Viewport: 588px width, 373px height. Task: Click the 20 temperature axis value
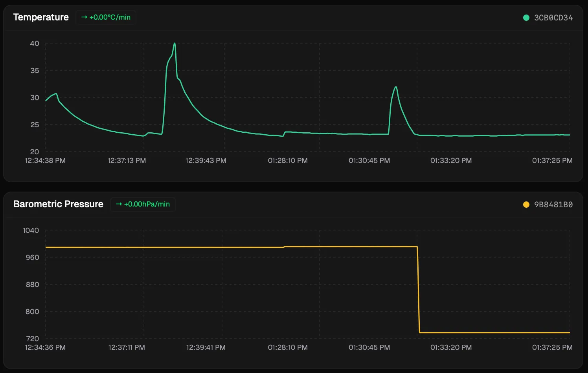pos(35,152)
